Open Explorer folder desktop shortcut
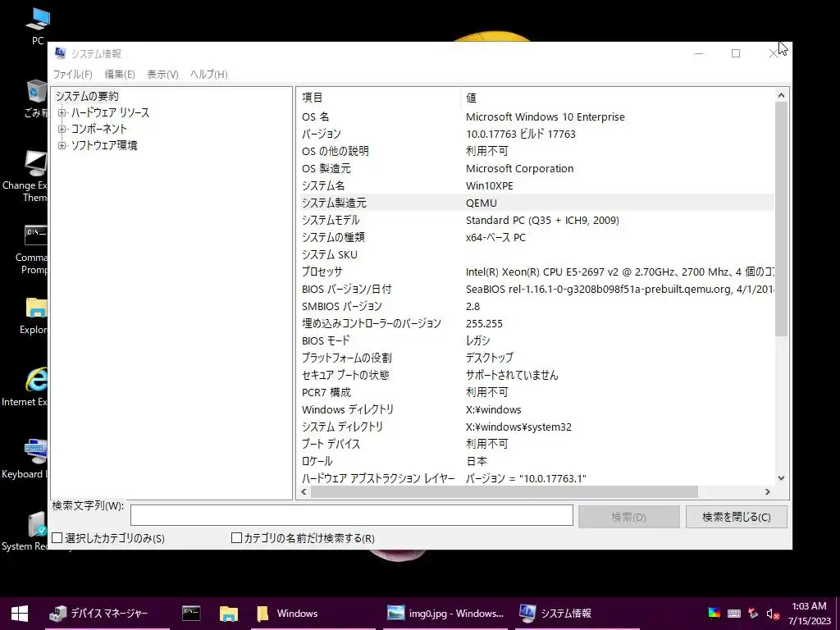Image resolution: width=840 pixels, height=630 pixels. pos(34,316)
